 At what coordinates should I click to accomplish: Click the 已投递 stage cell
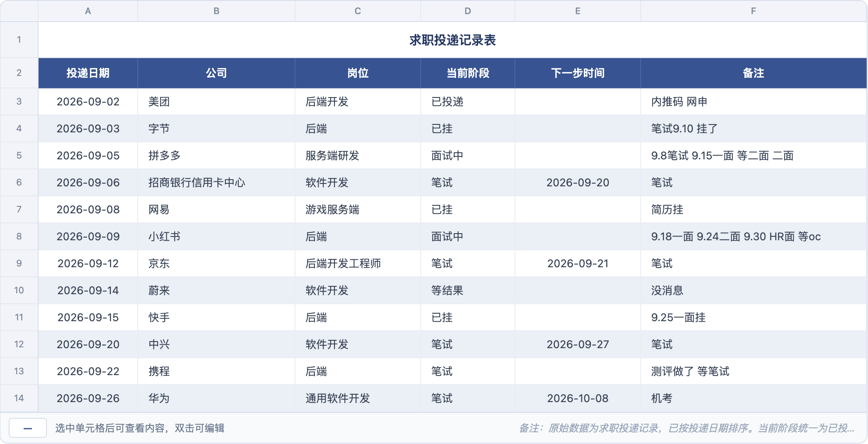468,102
